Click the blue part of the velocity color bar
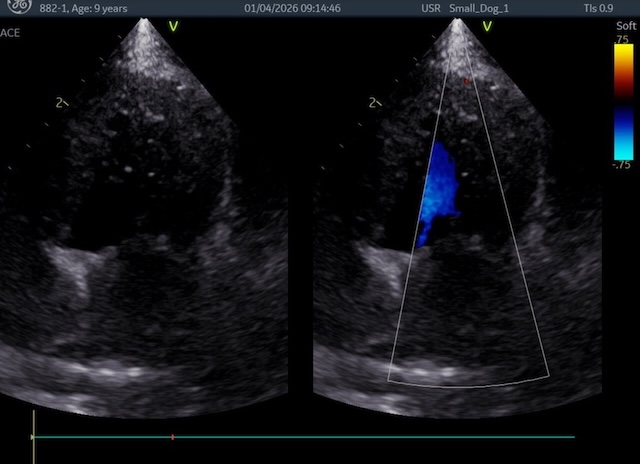This screenshot has width=640, height=464. pos(623,130)
